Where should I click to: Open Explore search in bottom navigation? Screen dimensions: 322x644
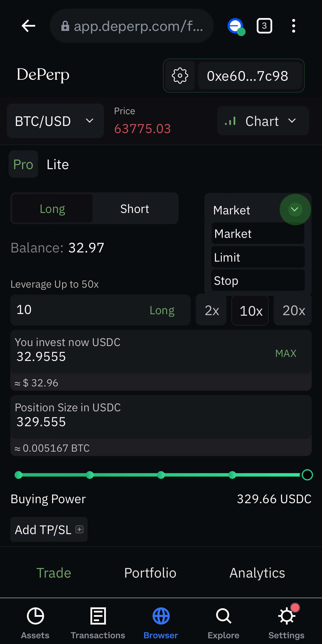click(224, 623)
